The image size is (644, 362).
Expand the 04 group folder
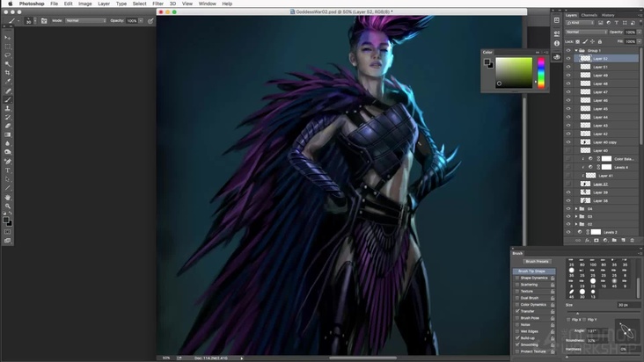click(576, 208)
